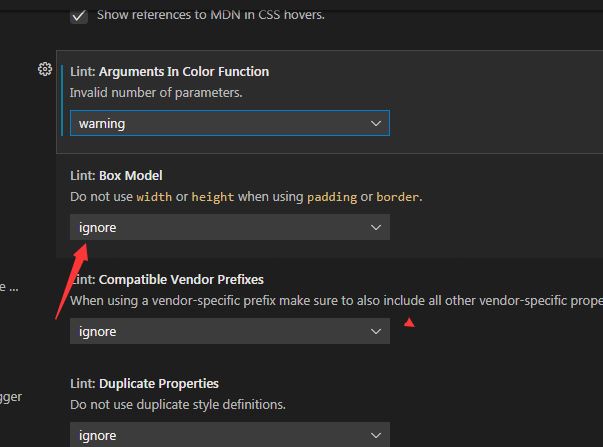603x447 pixels.
Task: Open Compatible Vendor Prefixes severity dropdown
Action: pos(229,331)
